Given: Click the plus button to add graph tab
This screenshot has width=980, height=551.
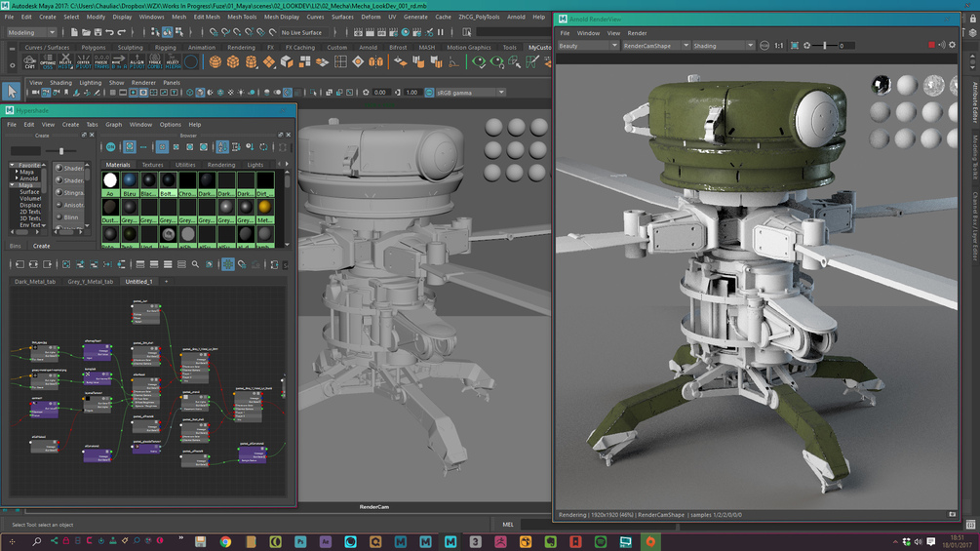Looking at the screenshot, I should pos(166,282).
